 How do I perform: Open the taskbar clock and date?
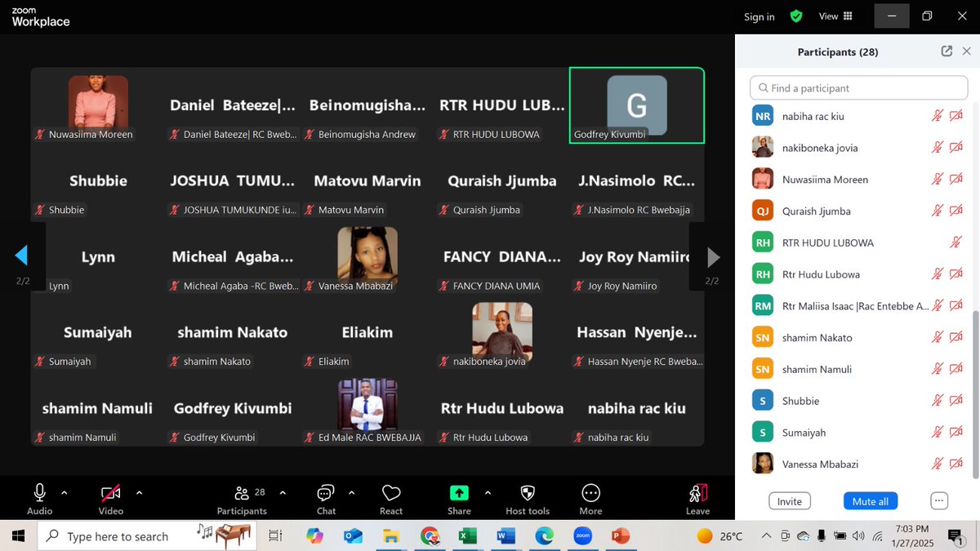911,536
